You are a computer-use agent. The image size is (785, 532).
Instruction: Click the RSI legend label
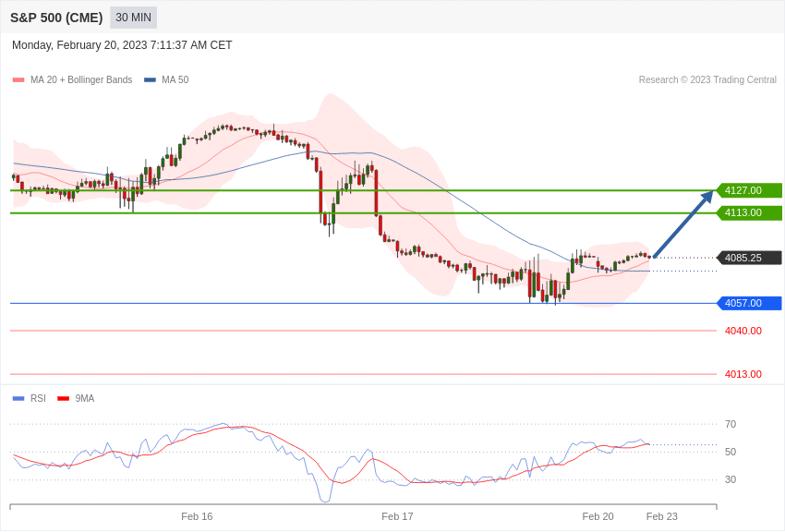coord(38,398)
